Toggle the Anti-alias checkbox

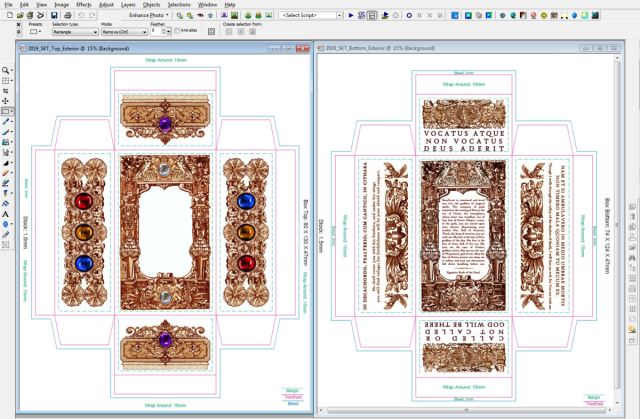[x=177, y=32]
